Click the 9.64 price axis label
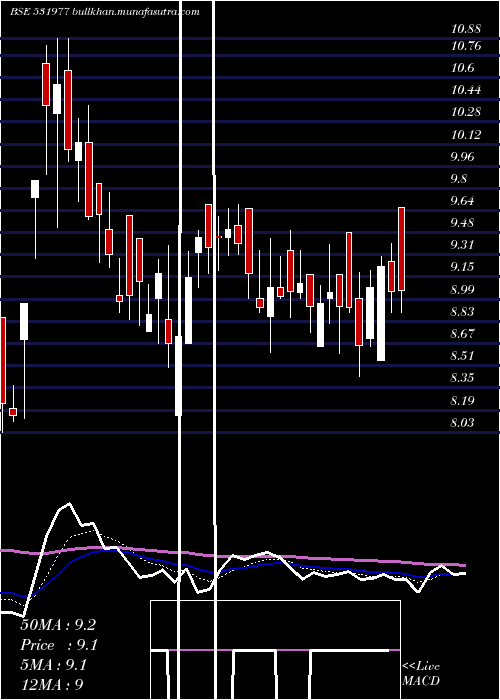This screenshot has height=700, width=500. [462, 201]
